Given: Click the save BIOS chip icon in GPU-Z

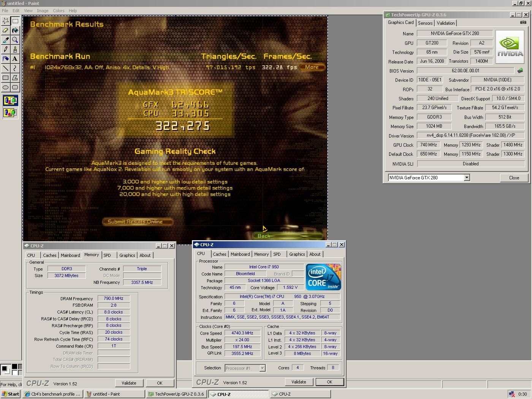Looking at the screenshot, I should pos(520,71).
